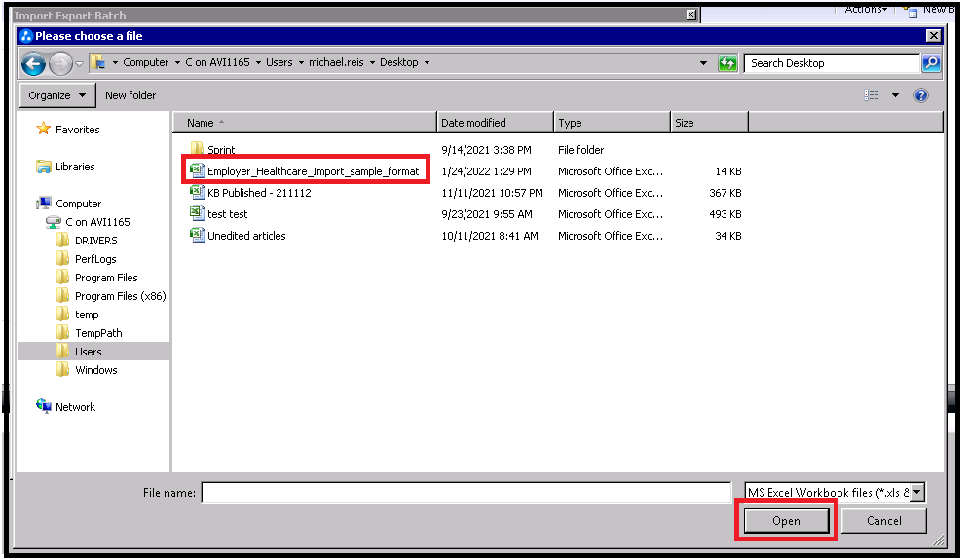Sort files by Date modified column

(495, 123)
